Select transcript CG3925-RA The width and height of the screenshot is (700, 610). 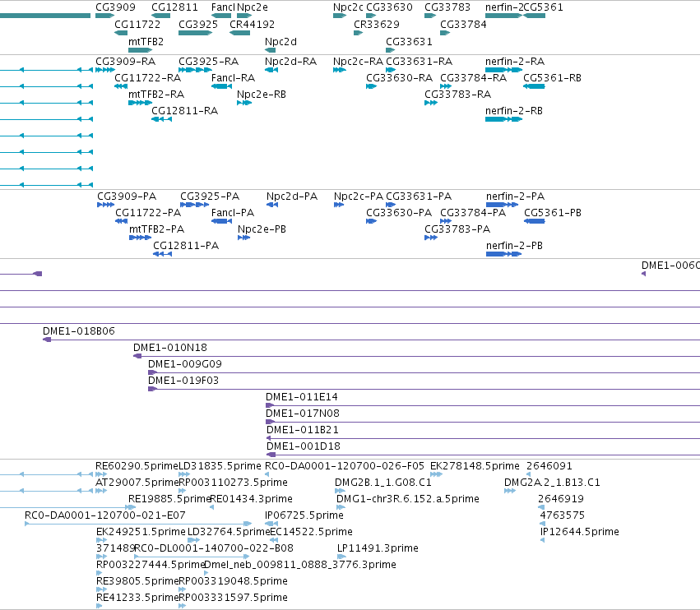coord(195,70)
